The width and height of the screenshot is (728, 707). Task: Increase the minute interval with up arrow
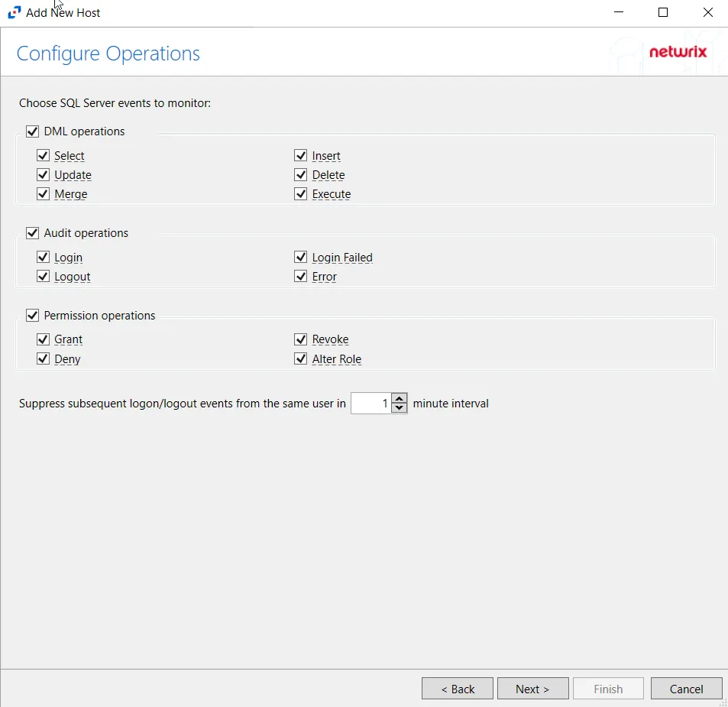click(x=400, y=398)
